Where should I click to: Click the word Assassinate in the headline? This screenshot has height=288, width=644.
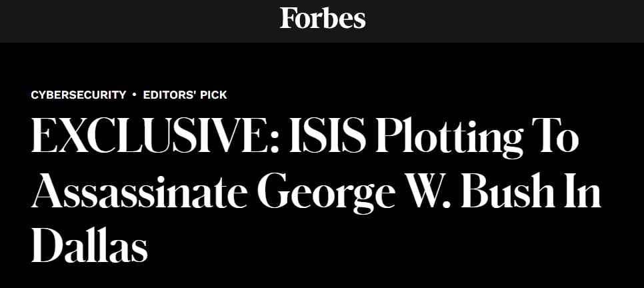click(x=139, y=191)
